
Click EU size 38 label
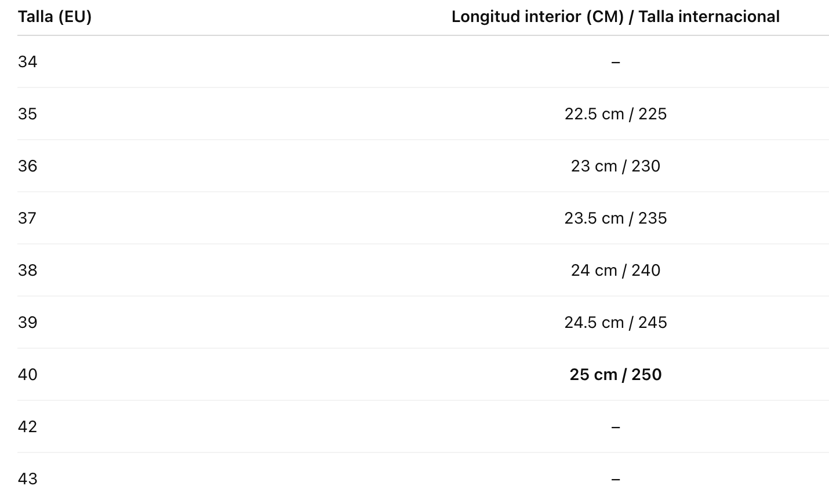click(27, 271)
